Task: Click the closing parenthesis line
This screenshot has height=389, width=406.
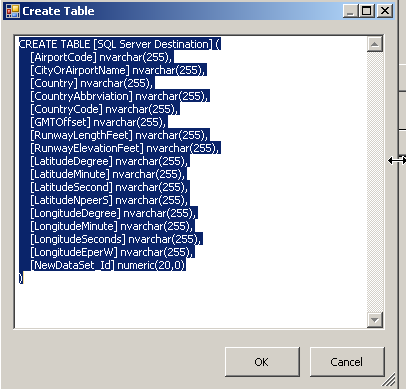Action: tap(21, 278)
